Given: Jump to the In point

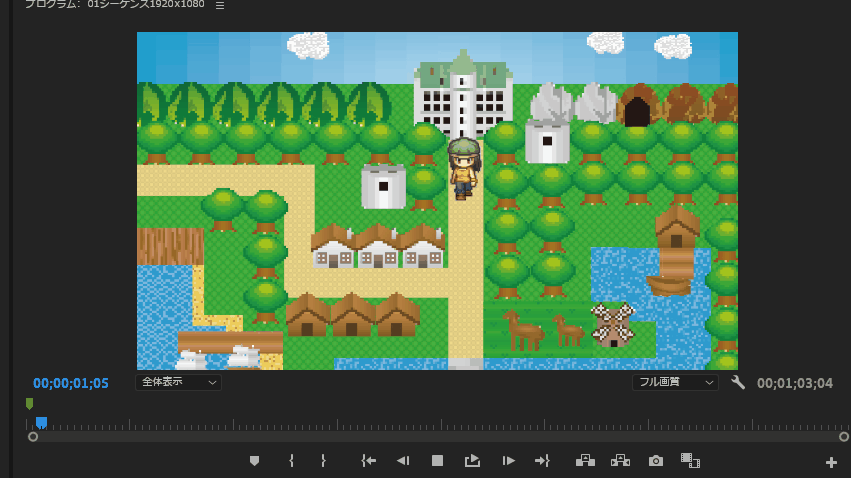Looking at the screenshot, I should (x=368, y=461).
